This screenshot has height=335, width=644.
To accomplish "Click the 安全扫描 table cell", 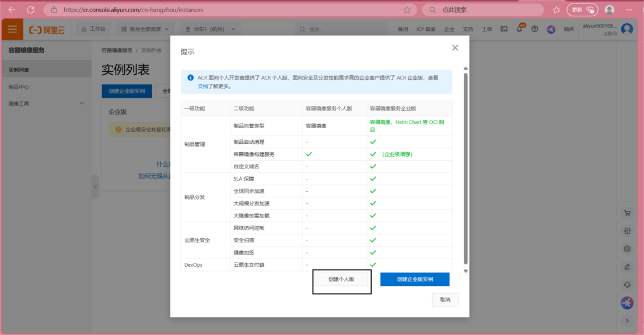I will [266, 240].
